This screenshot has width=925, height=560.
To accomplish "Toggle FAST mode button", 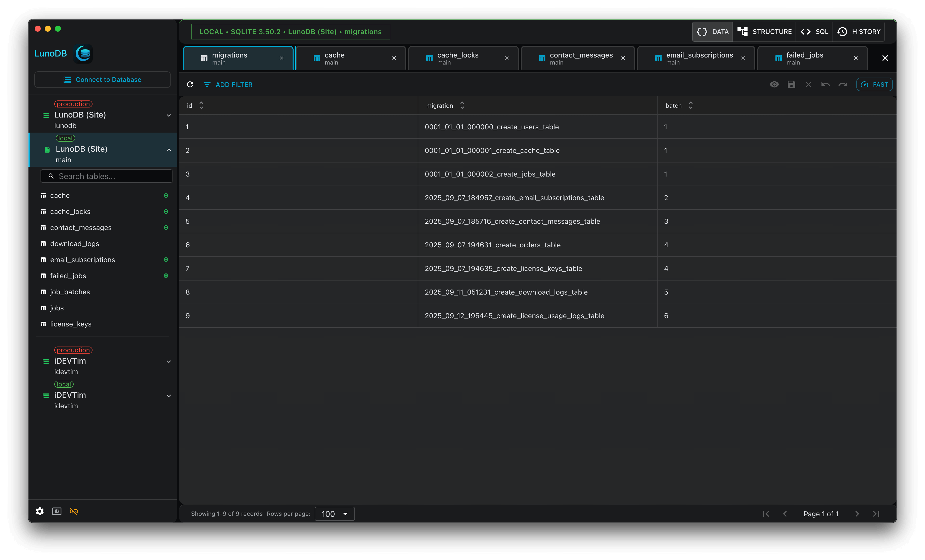I will pos(874,84).
